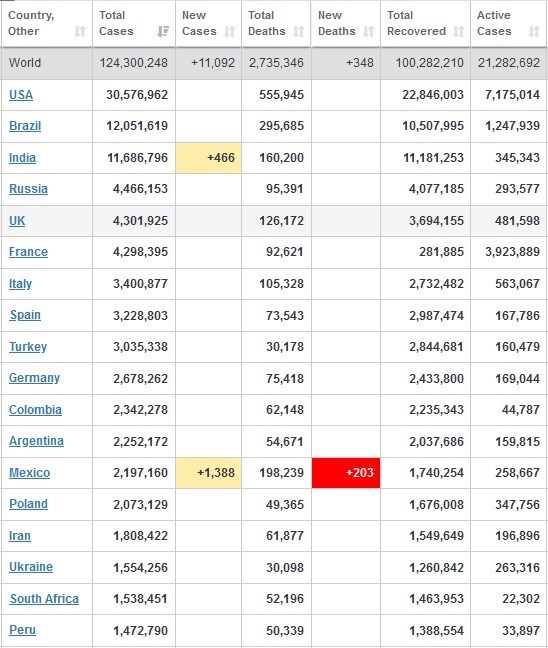The height and width of the screenshot is (648, 548).
Task: Sort table by New Cases icon
Action: (x=229, y=31)
